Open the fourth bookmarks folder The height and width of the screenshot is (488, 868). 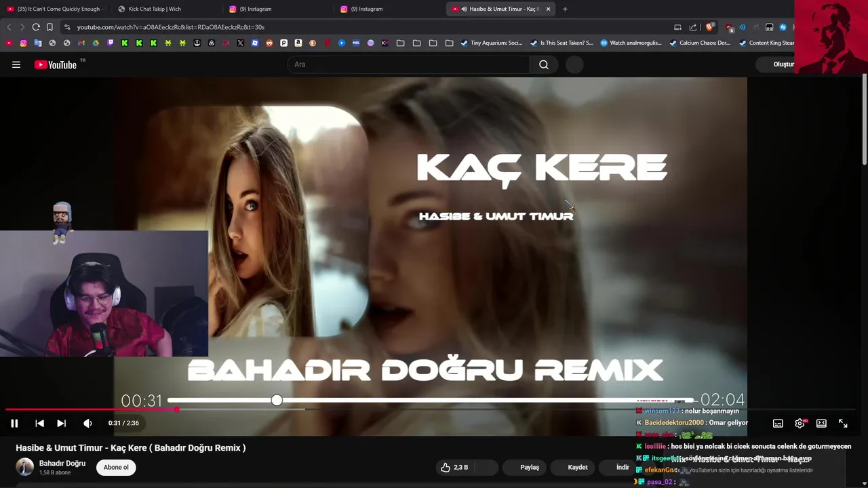450,43
